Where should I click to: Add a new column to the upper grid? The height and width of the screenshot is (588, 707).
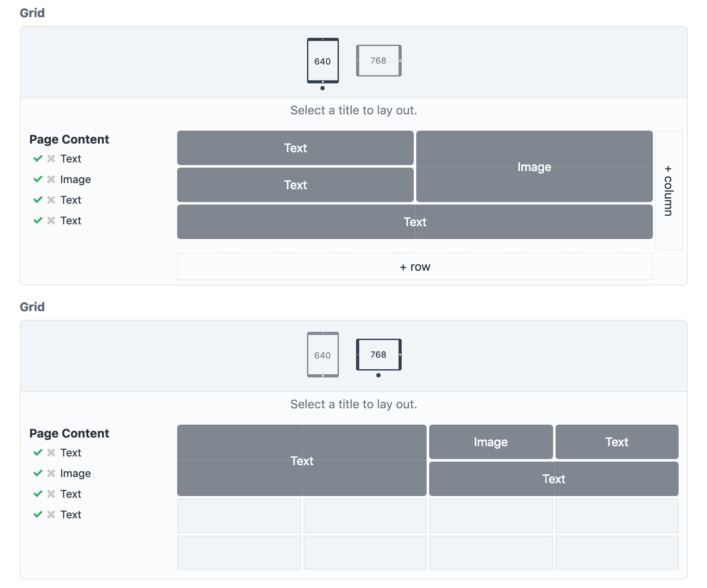[669, 190]
